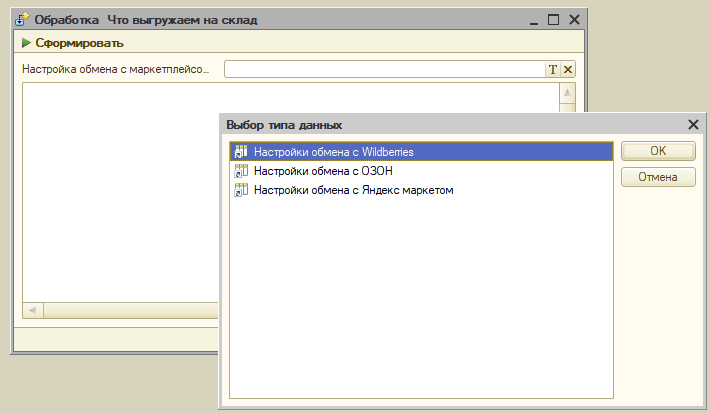Click the Отмена button

(658, 177)
